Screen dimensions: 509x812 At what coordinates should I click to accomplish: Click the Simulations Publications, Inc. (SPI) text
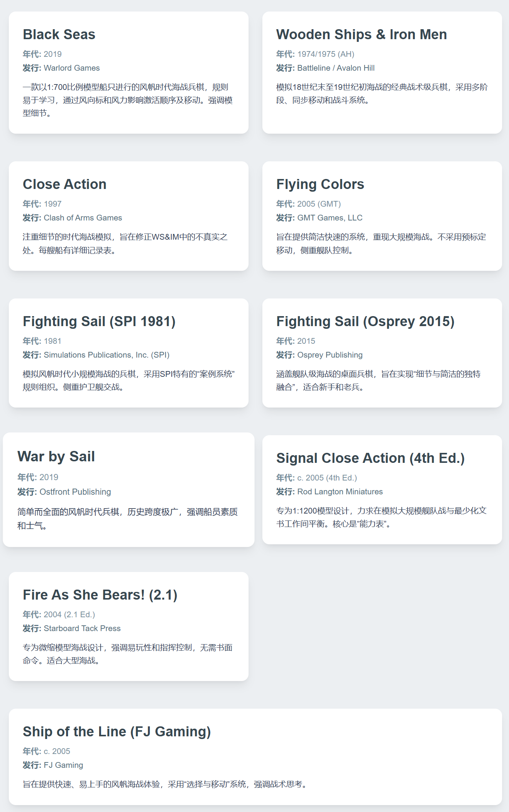(106, 355)
